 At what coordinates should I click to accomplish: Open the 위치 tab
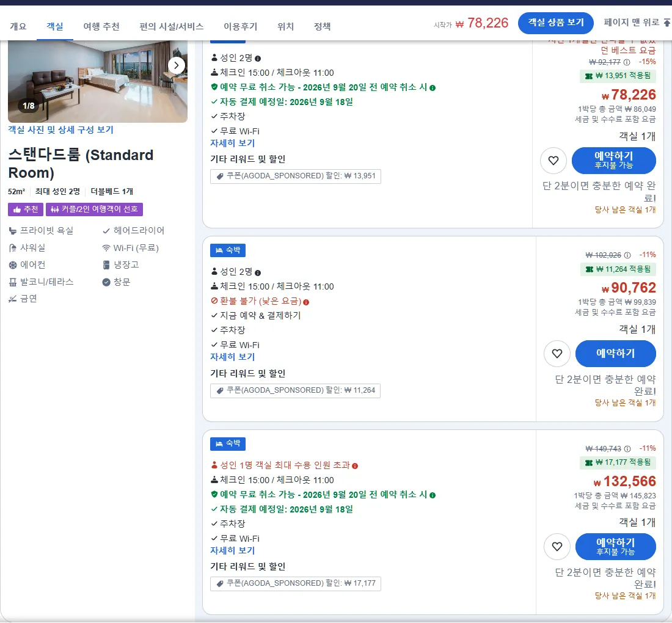point(285,26)
